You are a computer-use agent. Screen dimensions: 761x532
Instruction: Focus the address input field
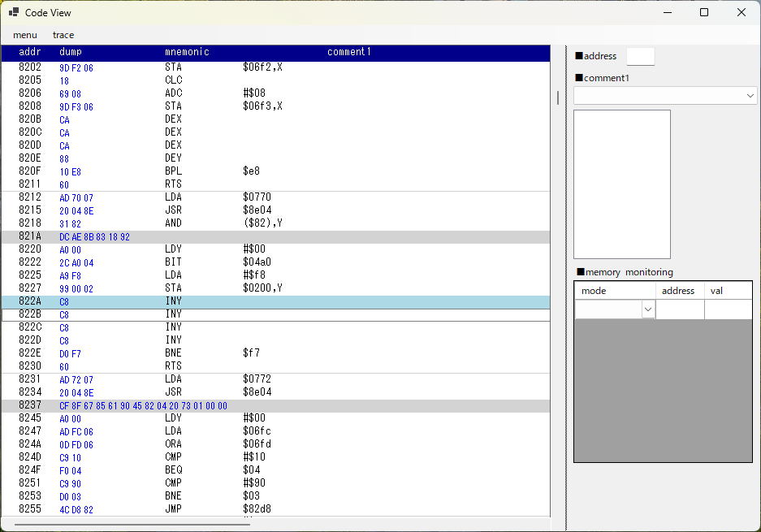[x=640, y=56]
